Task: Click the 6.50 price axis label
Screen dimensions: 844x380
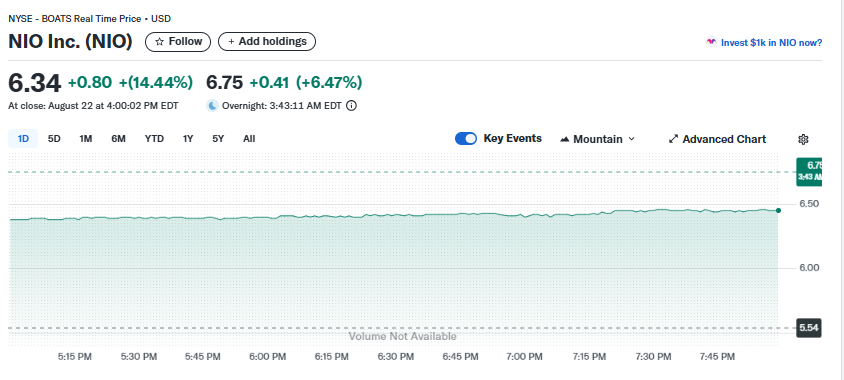Action: point(808,204)
